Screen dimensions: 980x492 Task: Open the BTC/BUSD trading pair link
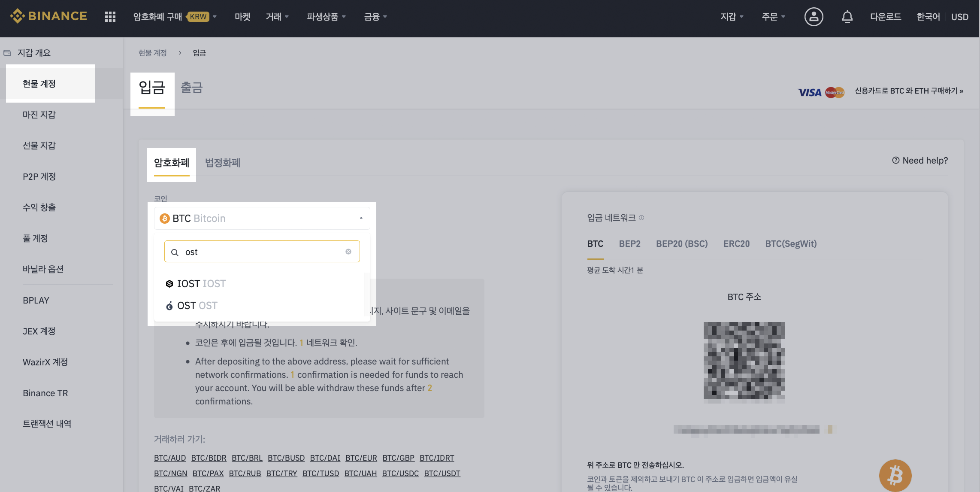coord(286,458)
